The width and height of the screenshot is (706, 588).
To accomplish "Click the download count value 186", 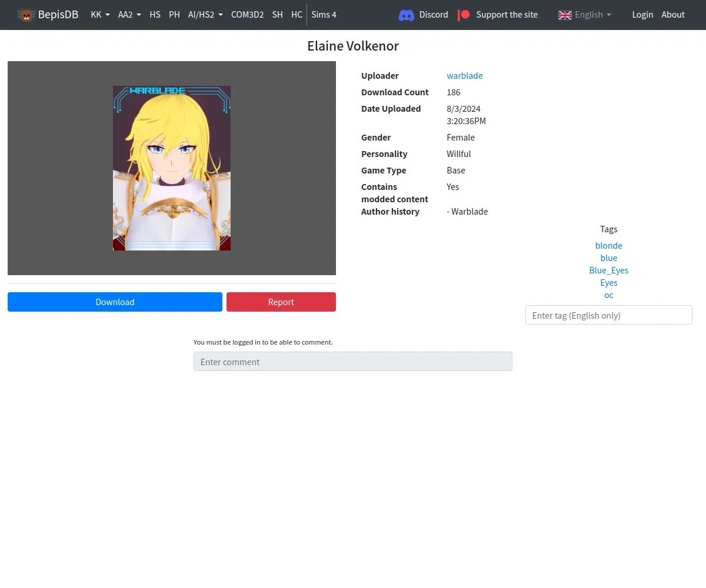I will click(x=454, y=92).
